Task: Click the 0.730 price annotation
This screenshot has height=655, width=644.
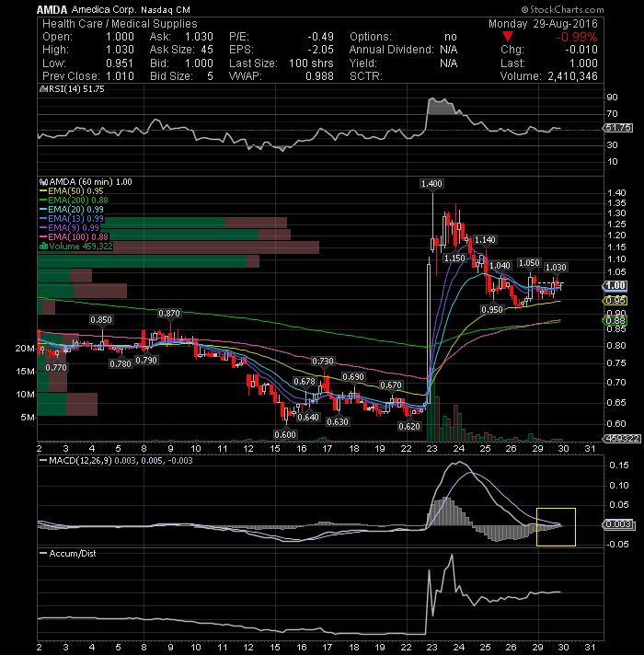Action: point(323,361)
